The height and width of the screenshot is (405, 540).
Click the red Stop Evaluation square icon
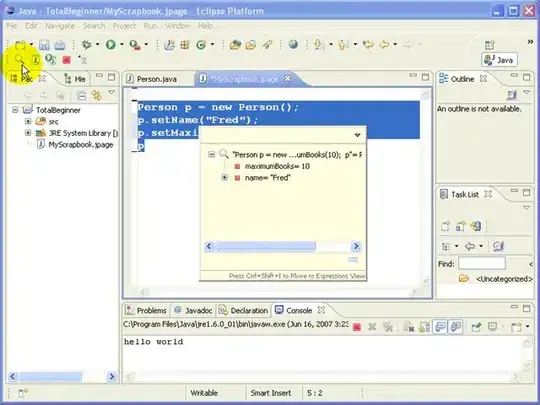(66, 60)
